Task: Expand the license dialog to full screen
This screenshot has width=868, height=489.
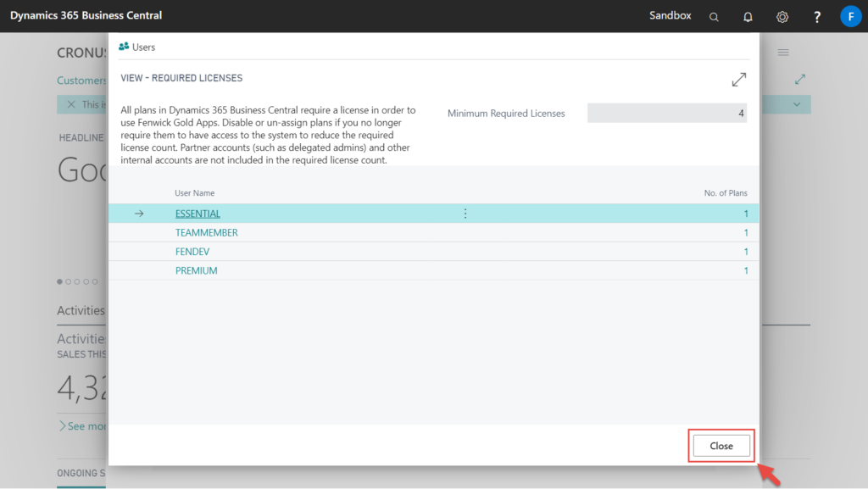Action: pos(738,78)
